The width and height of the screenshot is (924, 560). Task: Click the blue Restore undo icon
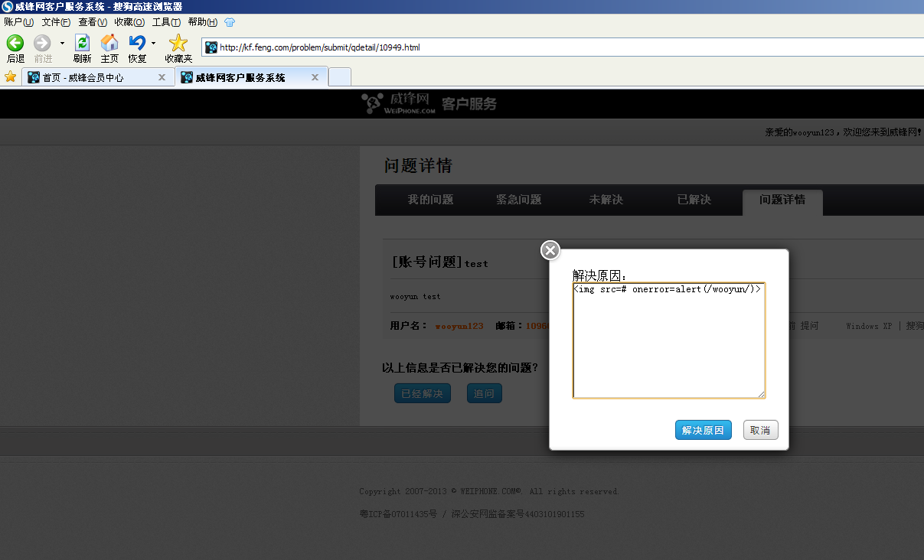tap(137, 43)
